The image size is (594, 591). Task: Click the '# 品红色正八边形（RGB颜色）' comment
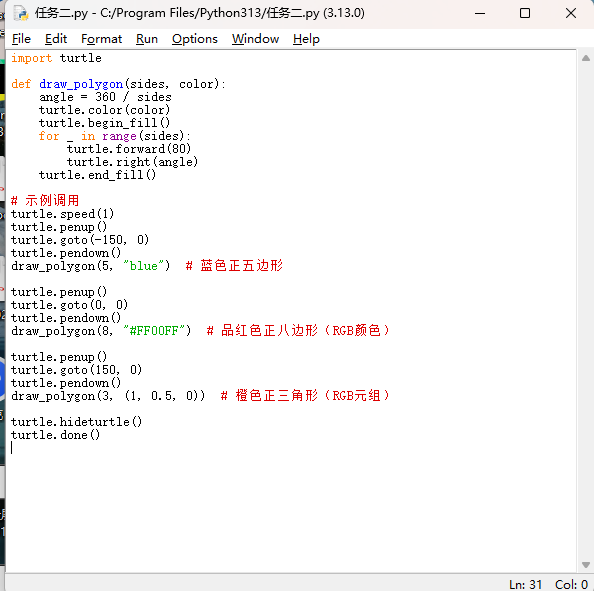click(298, 331)
